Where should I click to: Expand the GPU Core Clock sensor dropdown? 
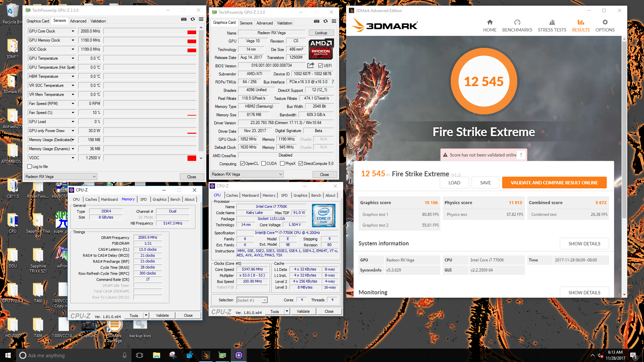click(x=73, y=31)
